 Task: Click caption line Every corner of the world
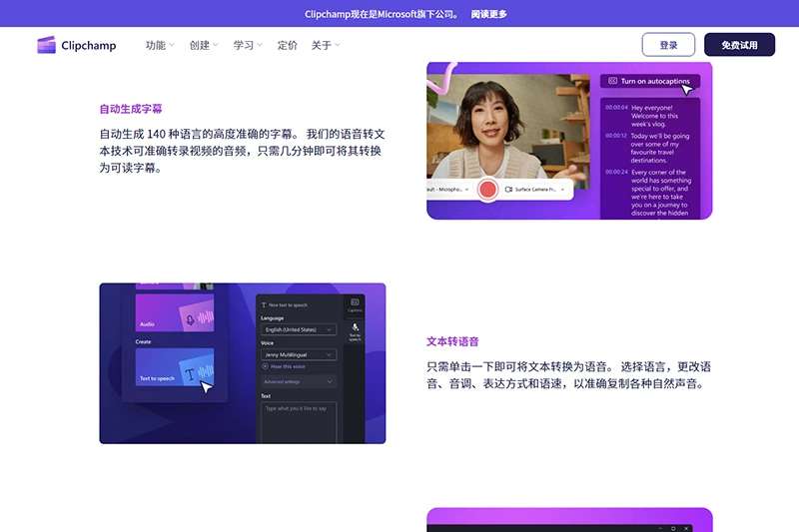tap(661, 193)
